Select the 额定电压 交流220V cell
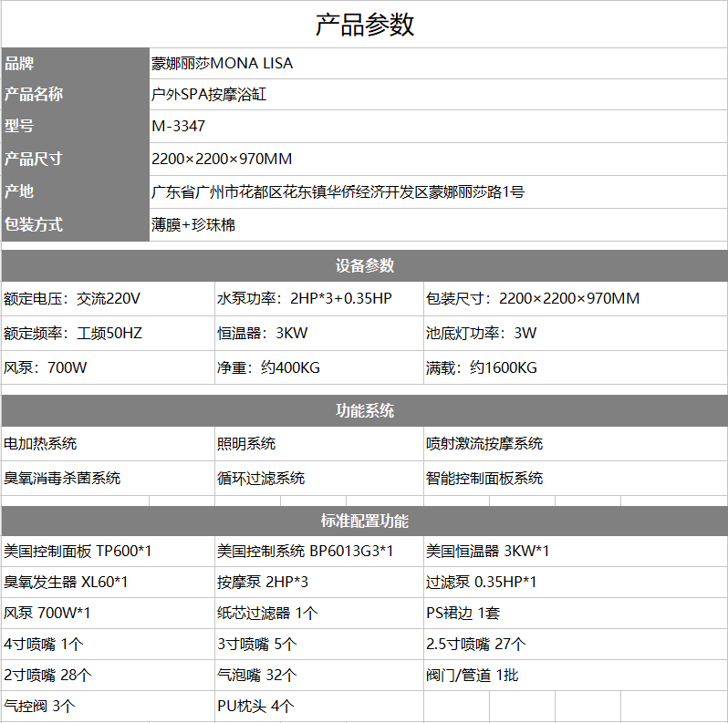This screenshot has height=723, width=728. (x=73, y=299)
